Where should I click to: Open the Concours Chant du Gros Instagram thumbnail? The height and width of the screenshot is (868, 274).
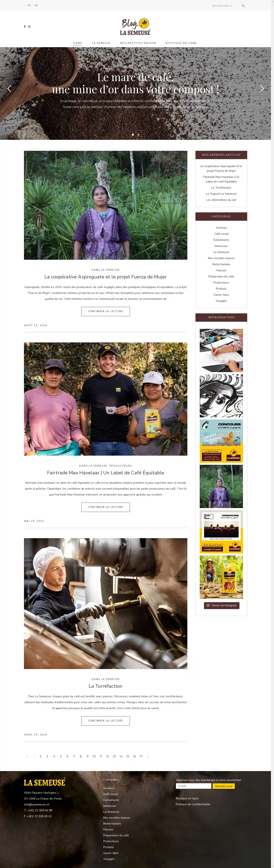click(x=221, y=441)
